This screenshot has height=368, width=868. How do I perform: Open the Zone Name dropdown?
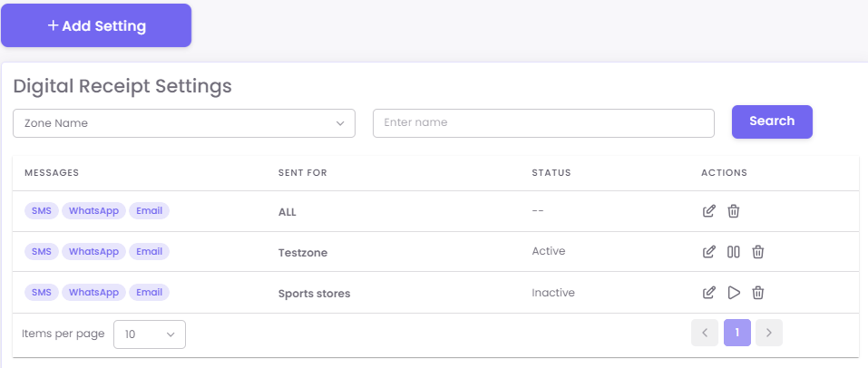[x=184, y=123]
